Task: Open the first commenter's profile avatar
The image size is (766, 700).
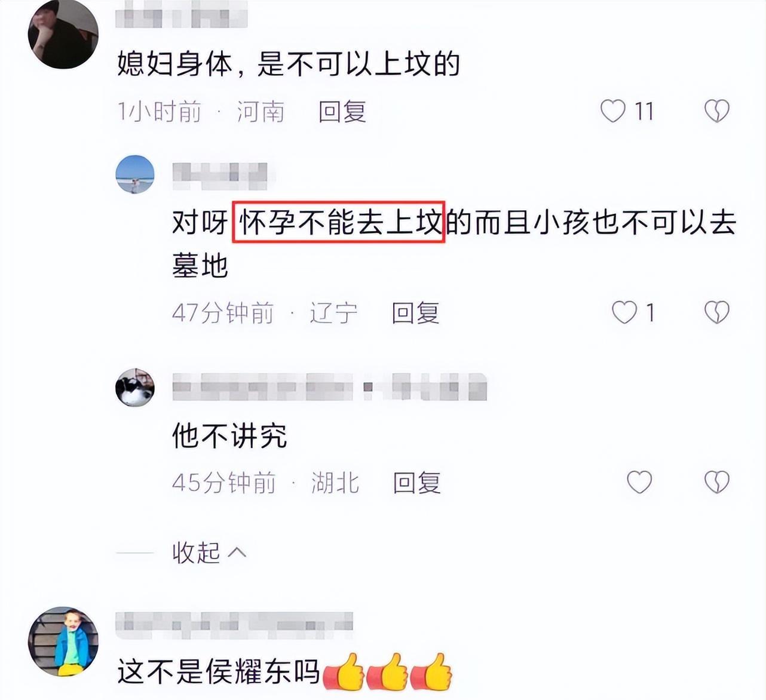Action: 63,34
